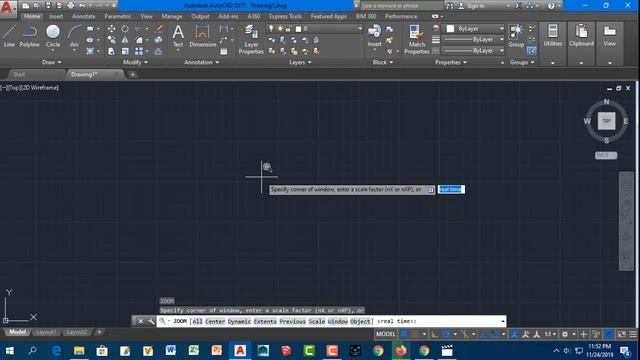Activate the Stretch tool in Modify panel

tap(111, 51)
